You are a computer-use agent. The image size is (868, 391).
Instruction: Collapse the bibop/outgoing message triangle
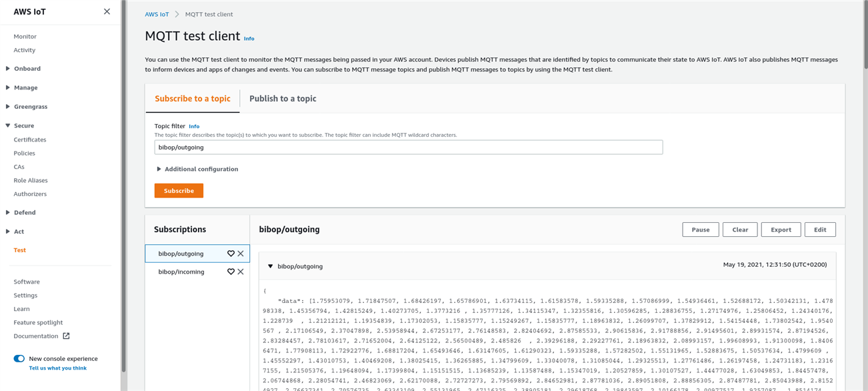pyautogui.click(x=270, y=266)
